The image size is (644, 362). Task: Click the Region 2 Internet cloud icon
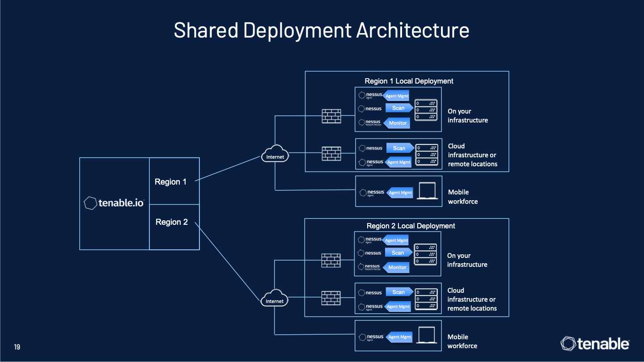pos(275,298)
